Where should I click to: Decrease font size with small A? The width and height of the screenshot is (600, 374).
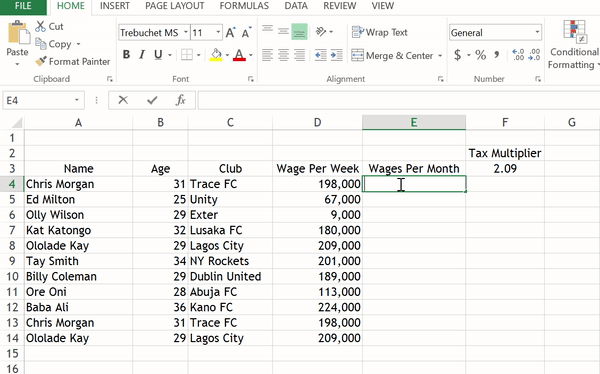(246, 33)
